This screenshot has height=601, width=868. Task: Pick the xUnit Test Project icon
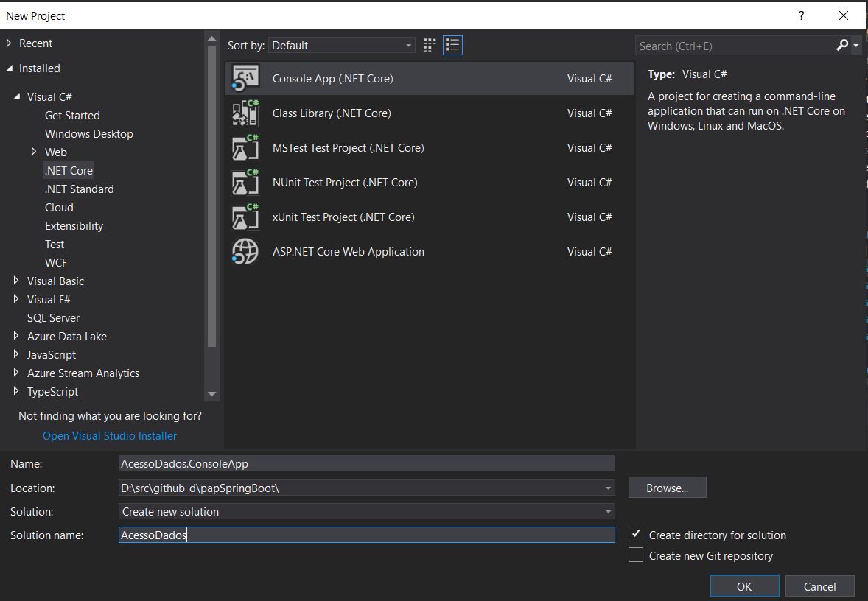[x=245, y=217]
